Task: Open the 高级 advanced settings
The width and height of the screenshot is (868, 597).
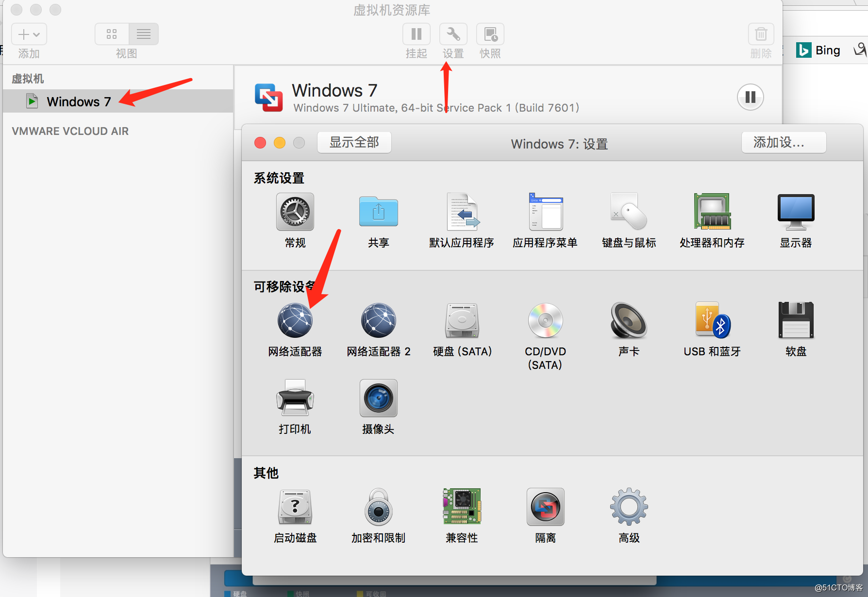Action: point(629,507)
